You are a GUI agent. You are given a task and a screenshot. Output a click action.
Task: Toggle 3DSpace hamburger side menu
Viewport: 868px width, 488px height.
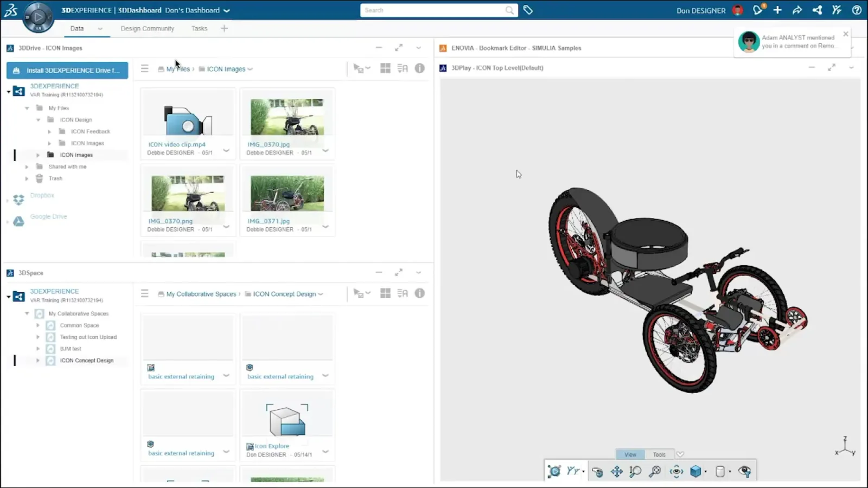coord(144,293)
